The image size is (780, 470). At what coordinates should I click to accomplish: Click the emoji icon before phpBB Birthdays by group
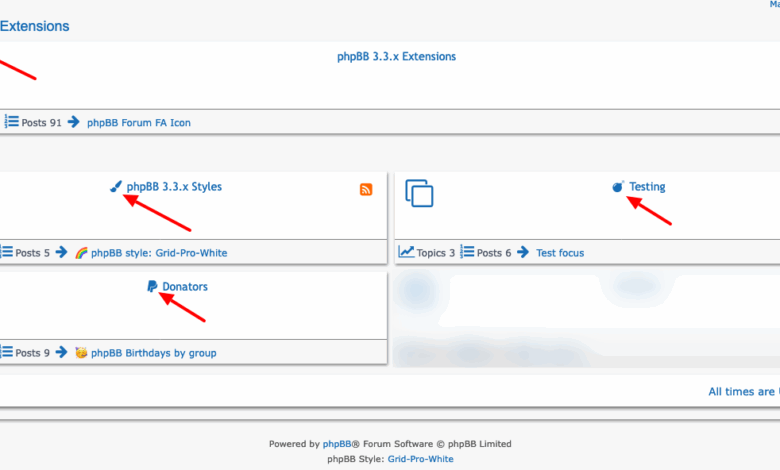tap(82, 353)
